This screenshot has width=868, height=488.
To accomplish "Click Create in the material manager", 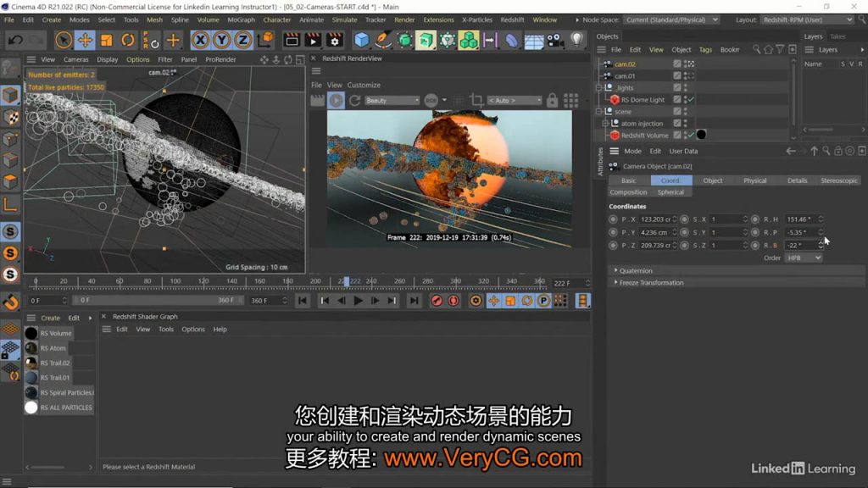I will pyautogui.click(x=50, y=318).
